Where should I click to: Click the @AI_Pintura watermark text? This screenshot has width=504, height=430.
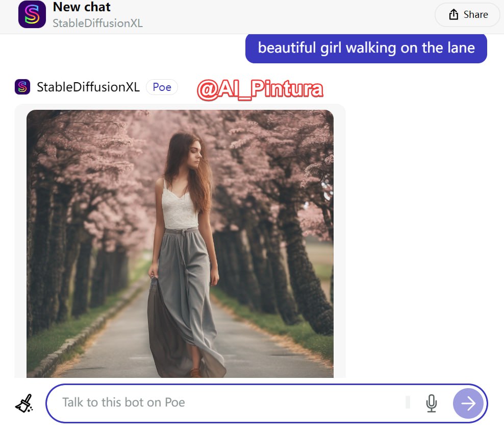[260, 90]
